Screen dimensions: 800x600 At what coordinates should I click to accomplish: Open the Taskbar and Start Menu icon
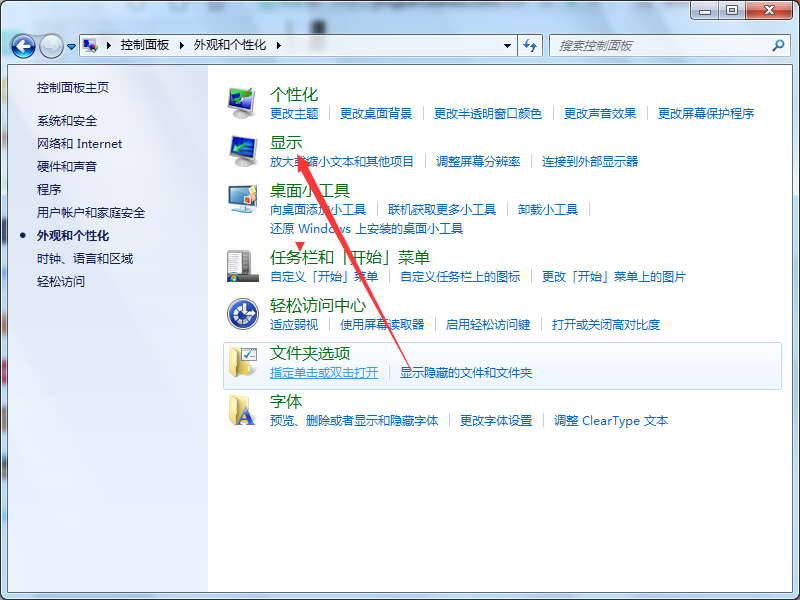pyautogui.click(x=242, y=265)
